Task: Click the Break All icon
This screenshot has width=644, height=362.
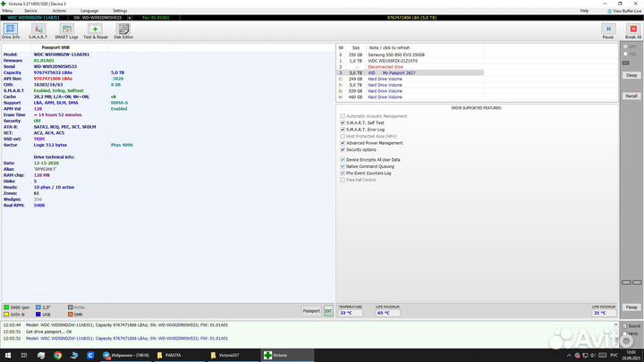Action: click(632, 30)
